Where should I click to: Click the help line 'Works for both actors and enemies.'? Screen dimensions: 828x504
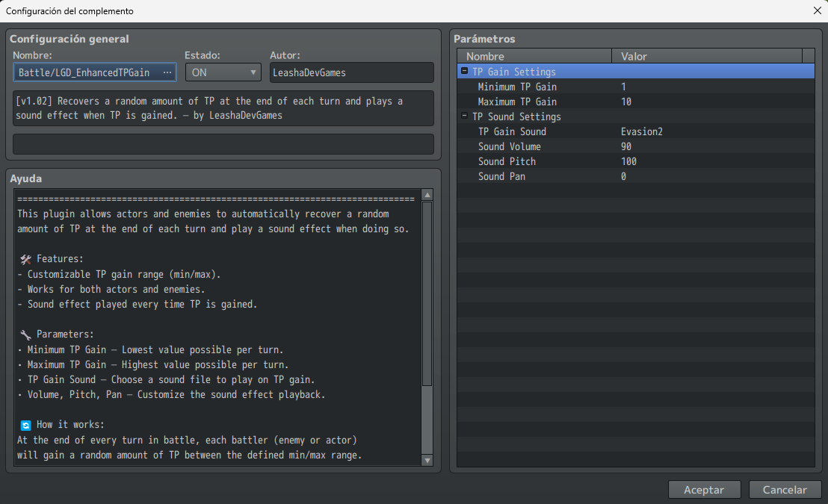[x=111, y=289]
